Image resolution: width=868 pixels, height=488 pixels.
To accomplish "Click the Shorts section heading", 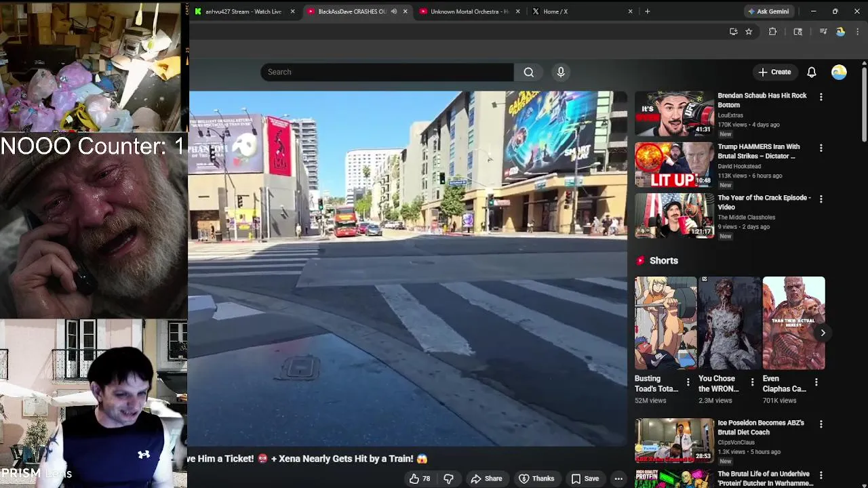I will tap(663, 260).
